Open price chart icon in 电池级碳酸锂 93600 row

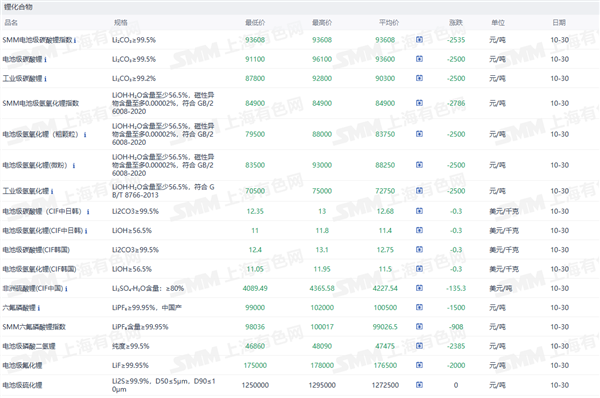[419, 59]
